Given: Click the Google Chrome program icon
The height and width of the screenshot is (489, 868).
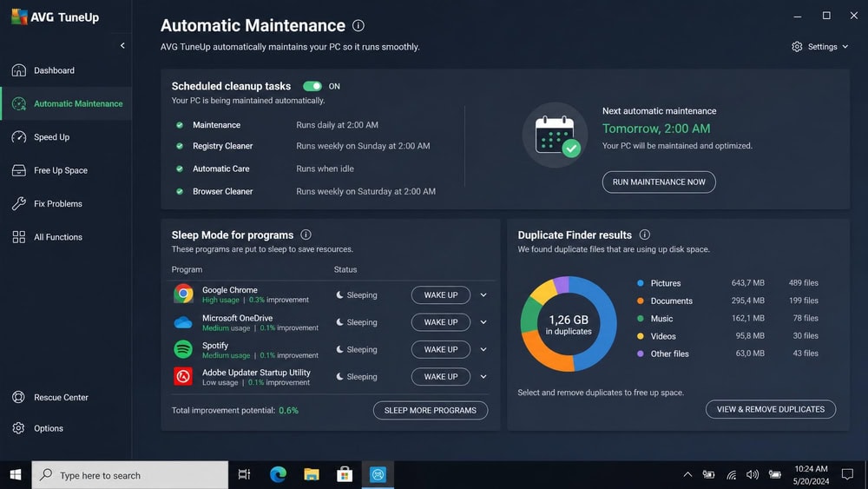Looking at the screenshot, I should point(183,294).
